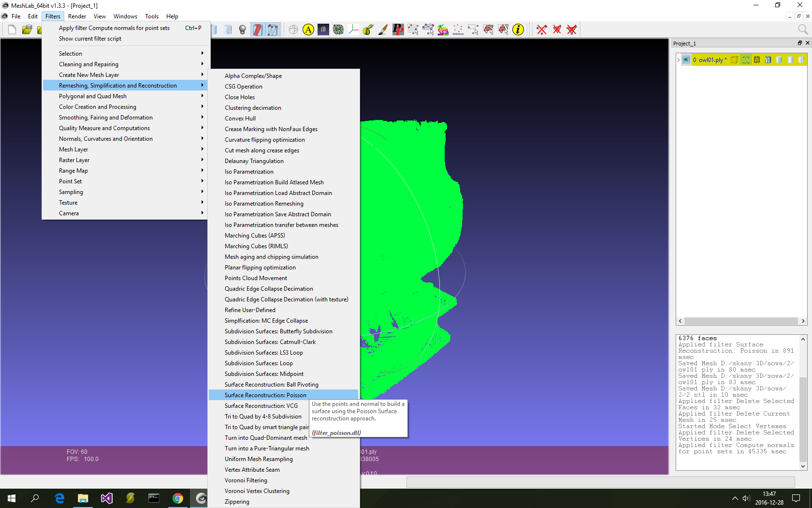This screenshot has width=812, height=508.
Task: Open the Render menu
Action: coord(77,16)
